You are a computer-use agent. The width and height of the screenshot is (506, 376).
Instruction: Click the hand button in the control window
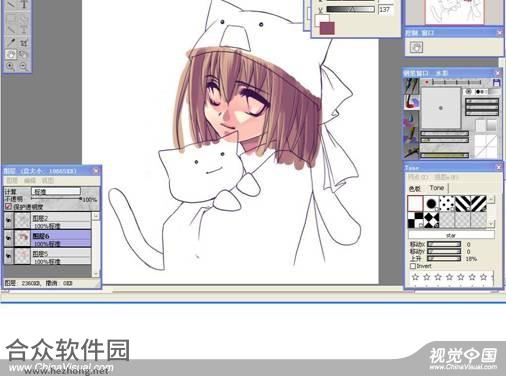tap(416, 47)
